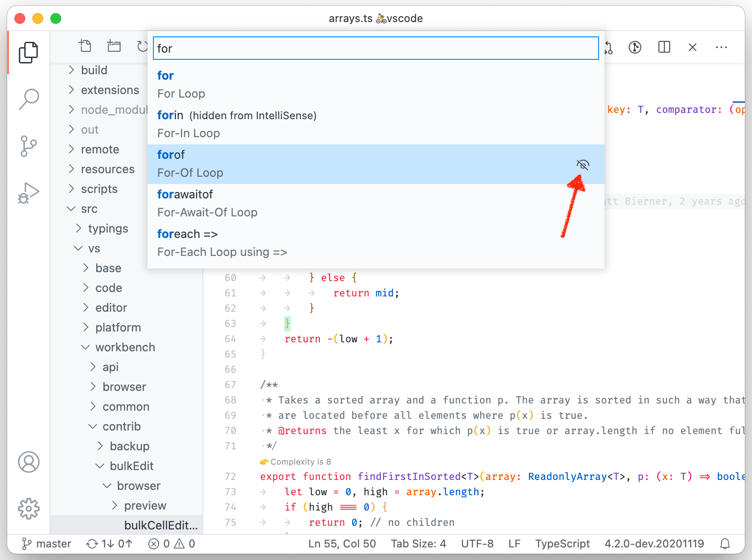
Task: Hide the forof suggestion with the eye toggle
Action: 583,165
